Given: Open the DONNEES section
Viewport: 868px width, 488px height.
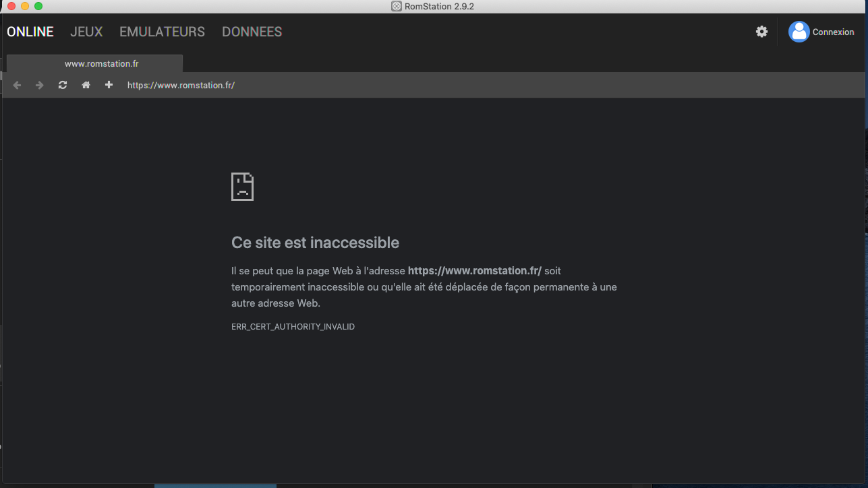Looking at the screenshot, I should coord(252,32).
